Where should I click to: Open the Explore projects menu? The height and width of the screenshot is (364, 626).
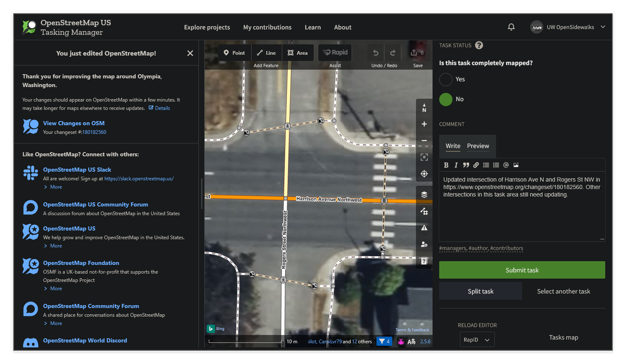tap(207, 27)
